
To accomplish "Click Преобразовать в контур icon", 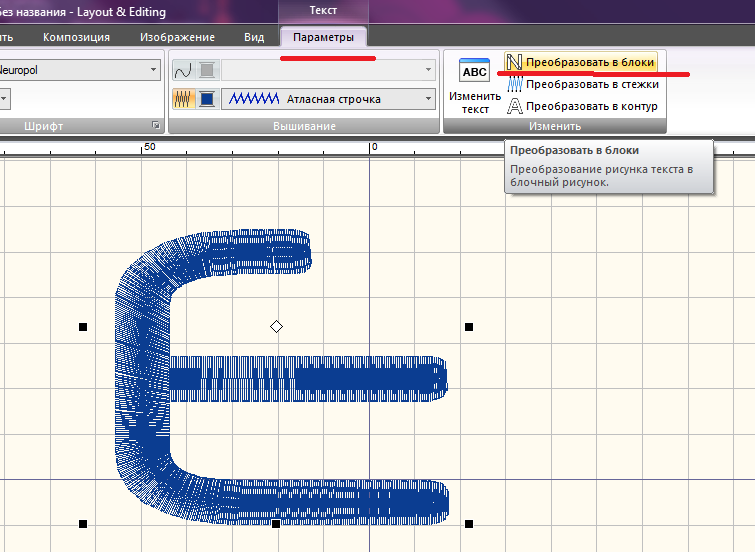I will tap(515, 105).
